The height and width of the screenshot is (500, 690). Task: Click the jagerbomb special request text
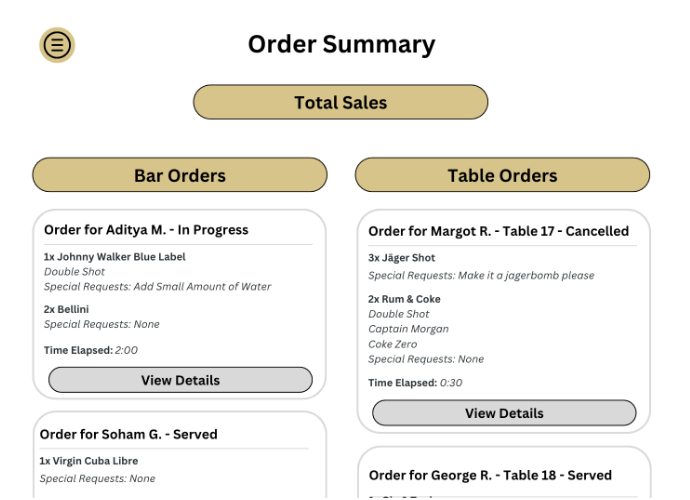(x=481, y=275)
